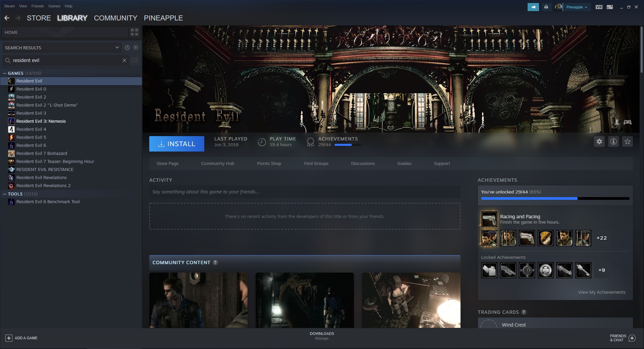This screenshot has width=644, height=349.
Task: Launch SteamVR with the VR icon
Action: 599,7
